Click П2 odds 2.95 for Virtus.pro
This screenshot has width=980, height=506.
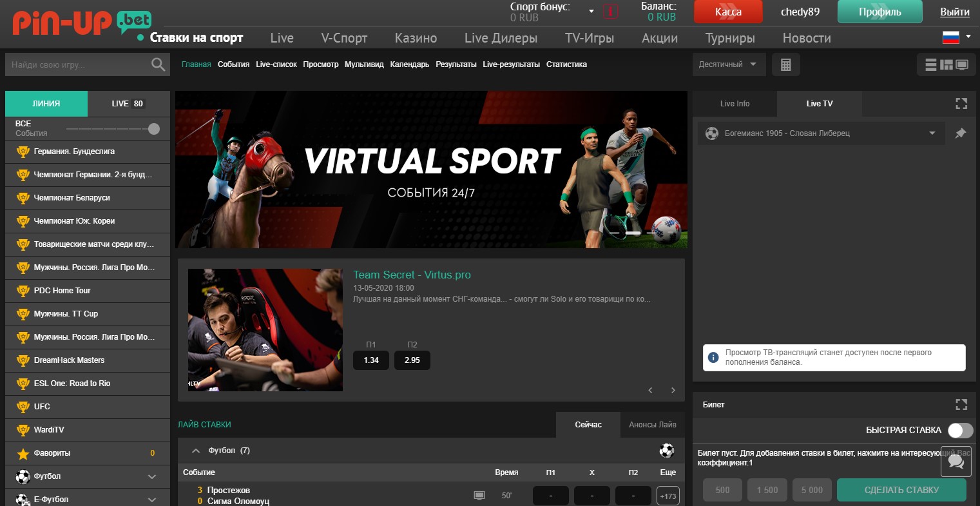tap(412, 360)
